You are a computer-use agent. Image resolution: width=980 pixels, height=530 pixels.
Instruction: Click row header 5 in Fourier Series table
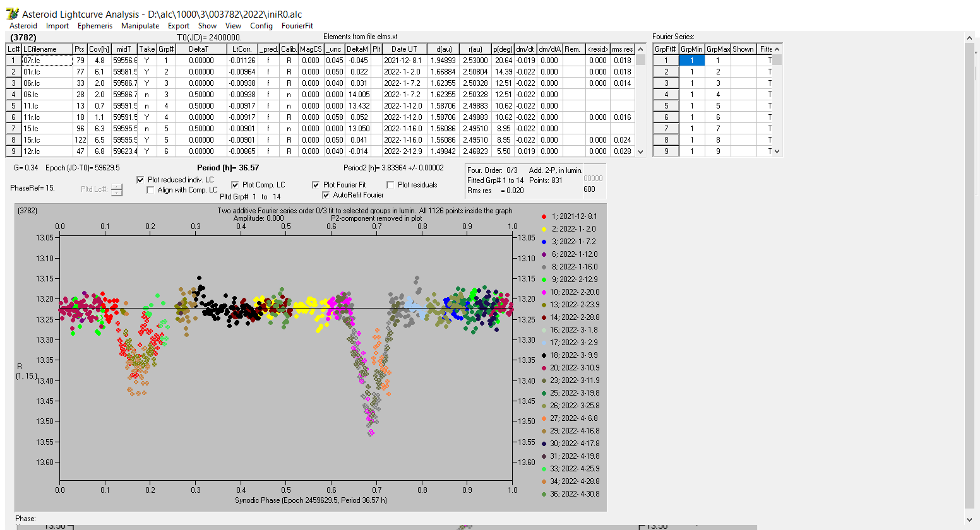click(666, 106)
